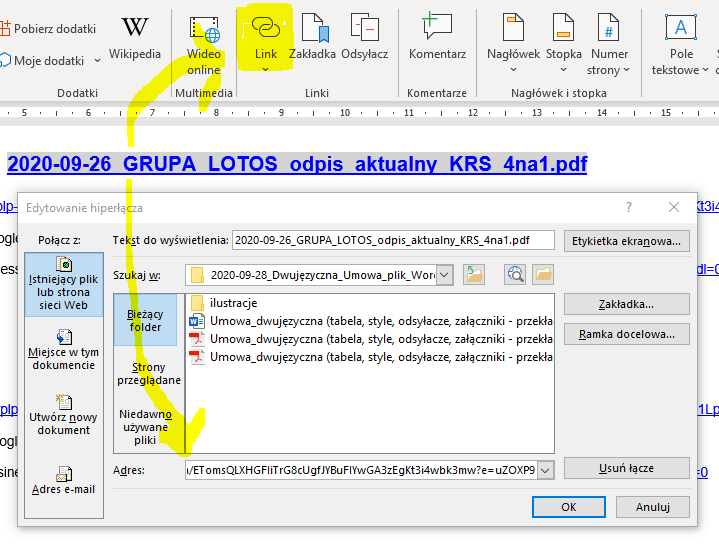Click the Usuń łącze button
719x551 pixels.
[x=626, y=468]
